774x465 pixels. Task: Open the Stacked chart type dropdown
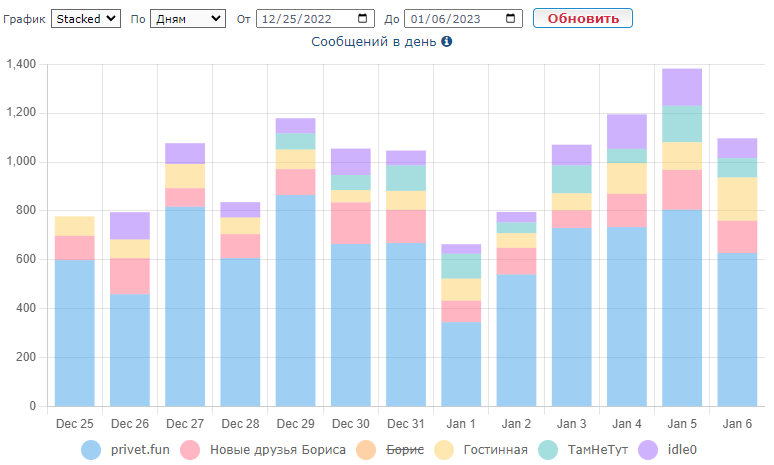tap(86, 19)
